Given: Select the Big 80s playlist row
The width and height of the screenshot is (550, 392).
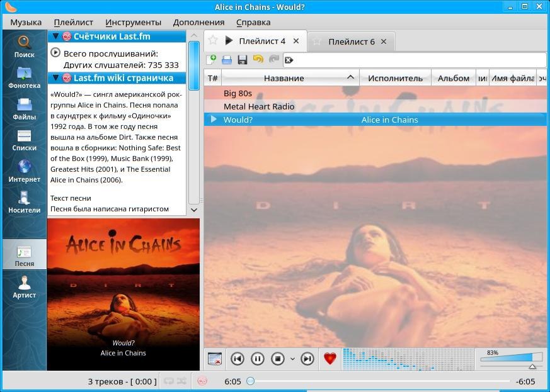Looking at the screenshot, I should coord(375,93).
